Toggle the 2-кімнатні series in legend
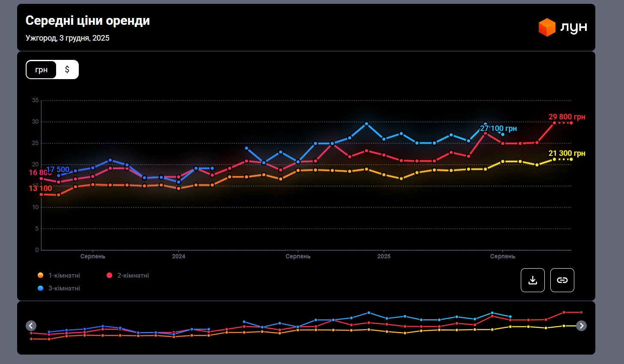Image resolution: width=624 pixels, height=364 pixels. coord(133,275)
